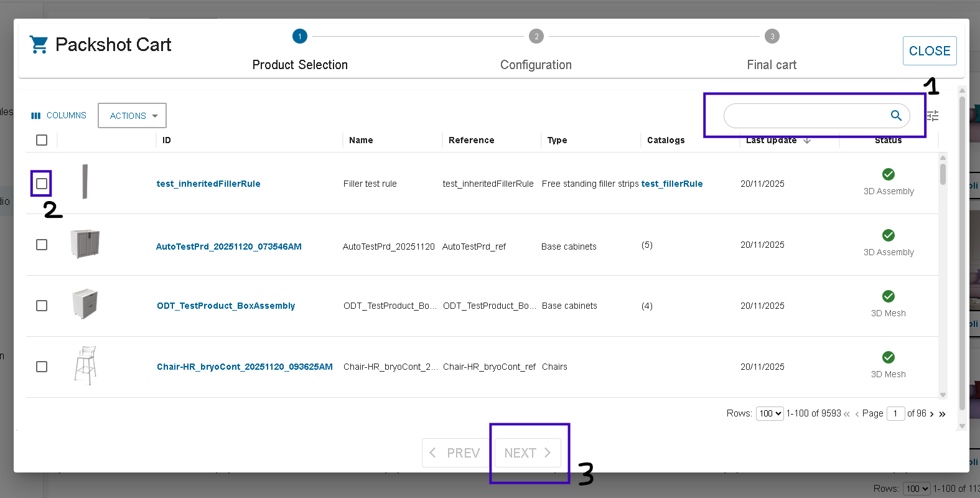980x498 pixels.
Task: Click the search magnifier icon
Action: (x=896, y=116)
